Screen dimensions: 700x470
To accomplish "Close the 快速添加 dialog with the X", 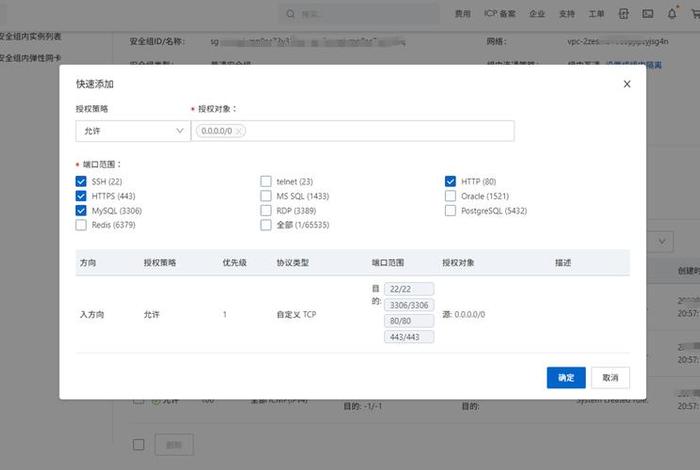I will point(627,84).
